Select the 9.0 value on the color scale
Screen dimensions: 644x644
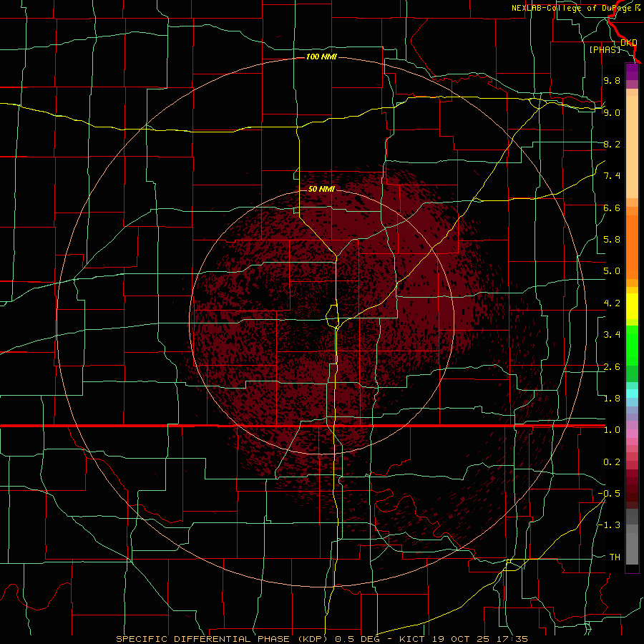pos(612,112)
